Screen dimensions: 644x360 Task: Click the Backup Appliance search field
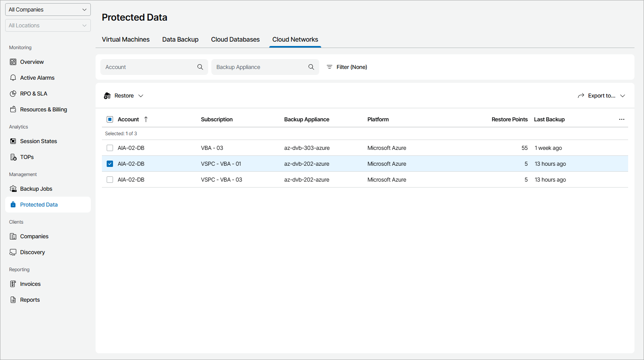click(x=260, y=67)
